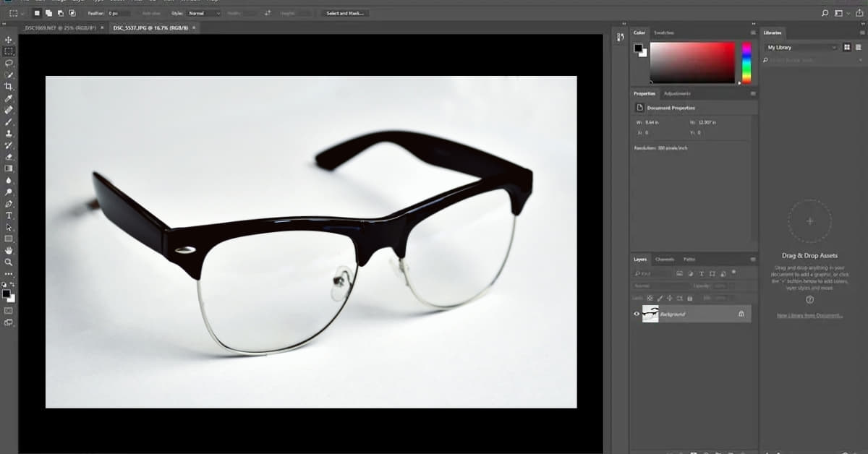Open the Color panel options menu
Screen dimensions: 868x454
pos(753,33)
